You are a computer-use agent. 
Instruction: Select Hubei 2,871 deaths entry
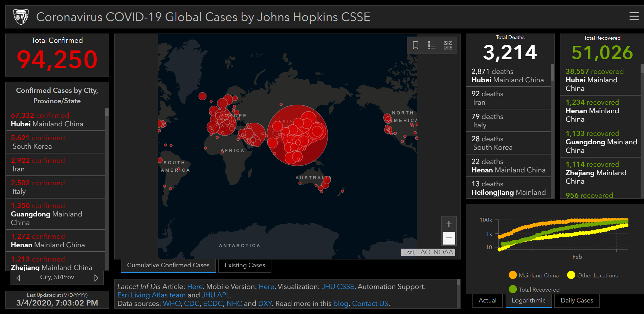[508, 76]
